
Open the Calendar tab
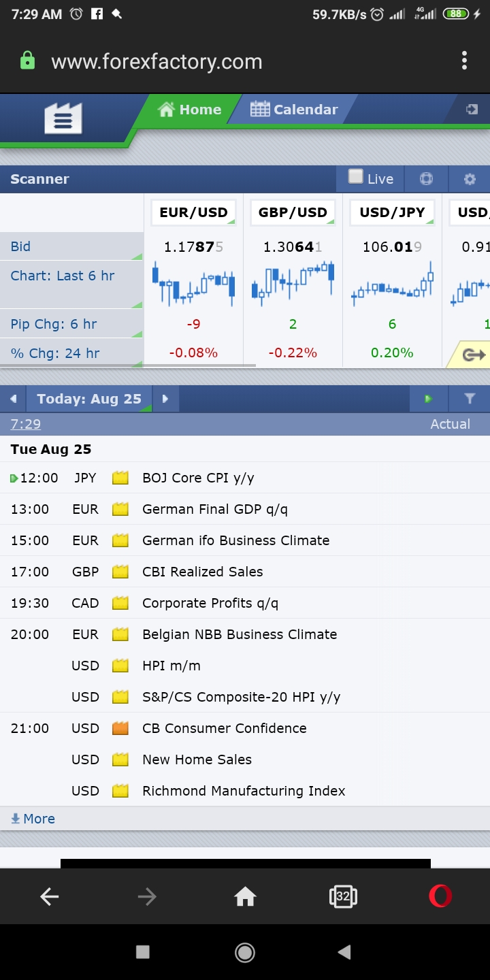(x=294, y=110)
